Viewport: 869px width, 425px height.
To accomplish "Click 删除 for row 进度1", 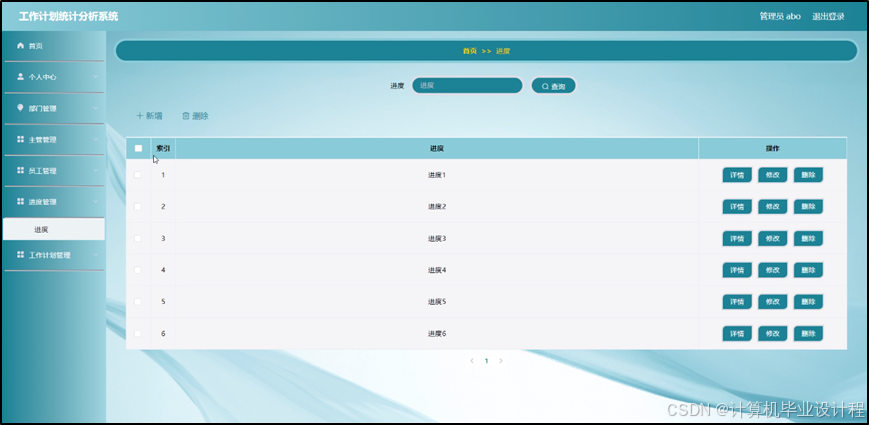I will click(808, 175).
